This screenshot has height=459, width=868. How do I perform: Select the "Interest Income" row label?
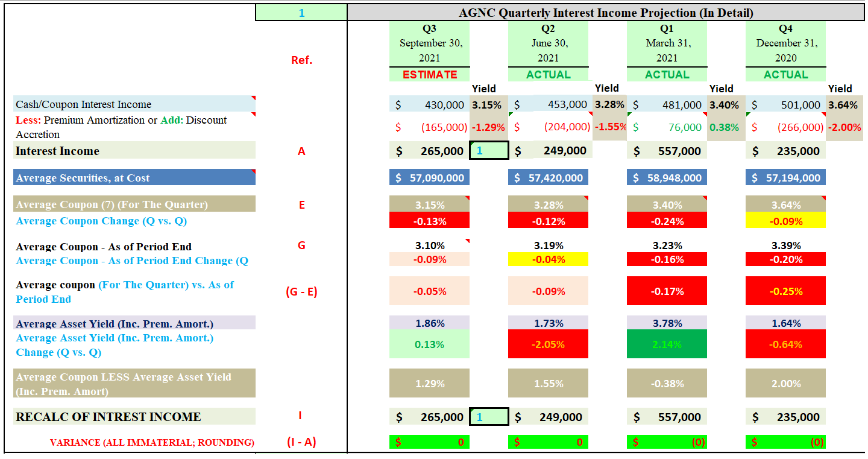pos(134,151)
